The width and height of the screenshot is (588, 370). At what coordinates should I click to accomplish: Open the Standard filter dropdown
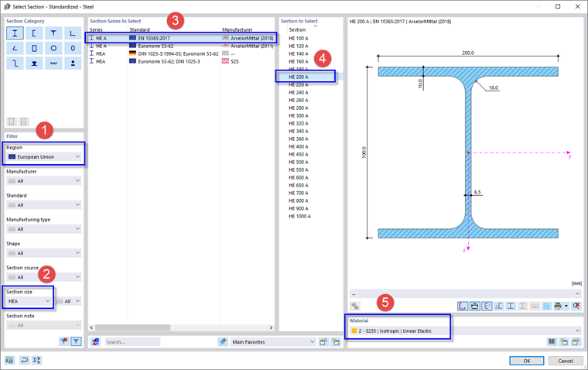point(44,205)
